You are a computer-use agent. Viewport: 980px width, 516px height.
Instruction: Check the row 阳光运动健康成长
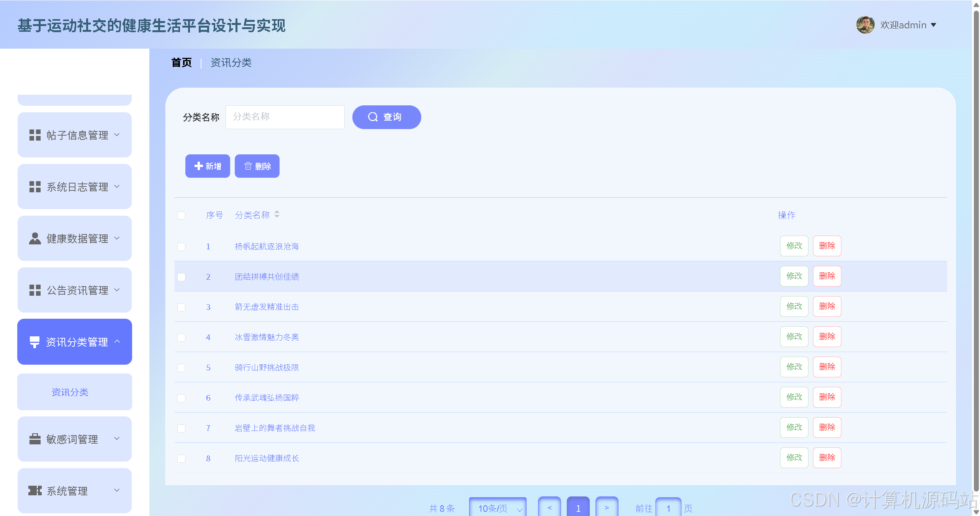pyautogui.click(x=181, y=459)
